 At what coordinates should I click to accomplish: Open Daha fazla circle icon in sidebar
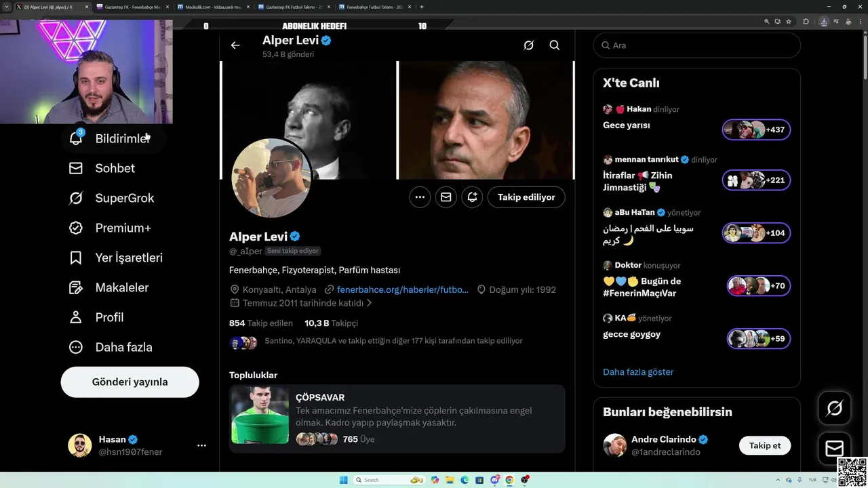[x=76, y=347]
